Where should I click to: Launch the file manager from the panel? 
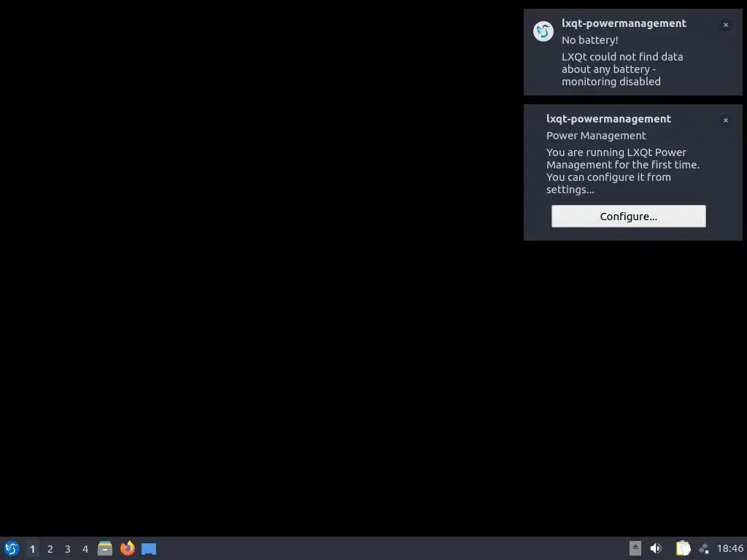point(105,548)
